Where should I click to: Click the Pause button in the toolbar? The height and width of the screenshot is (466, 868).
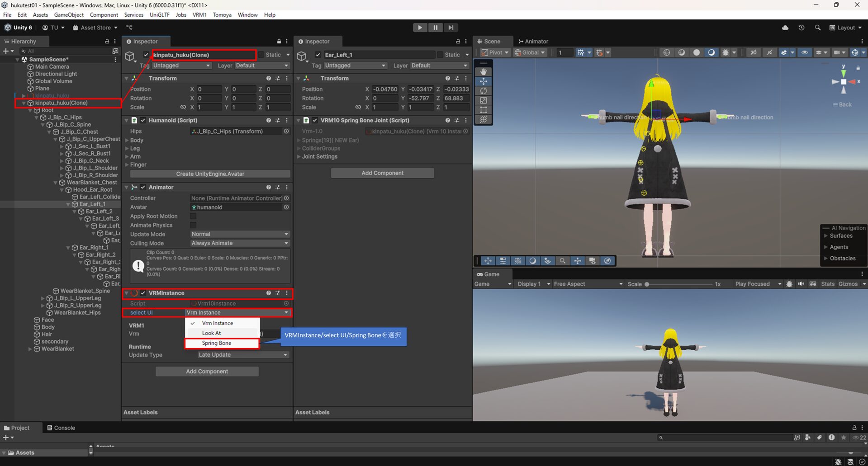[435, 28]
